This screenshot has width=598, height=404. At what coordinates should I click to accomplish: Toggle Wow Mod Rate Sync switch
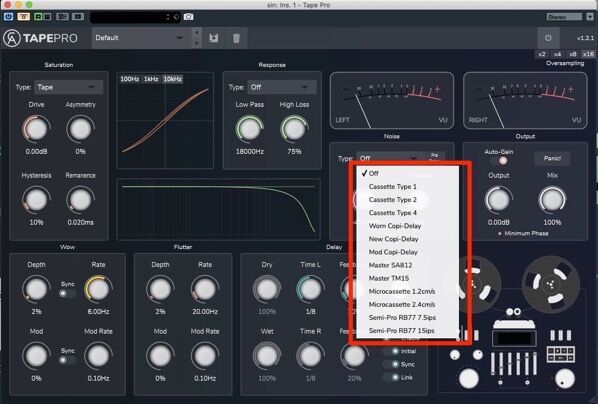pos(67,360)
